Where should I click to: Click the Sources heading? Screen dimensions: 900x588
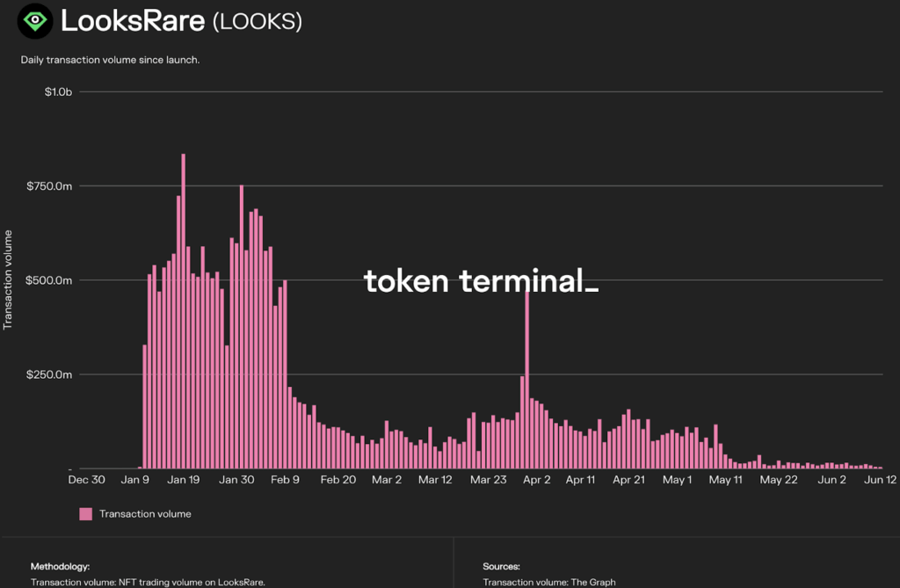click(501, 567)
